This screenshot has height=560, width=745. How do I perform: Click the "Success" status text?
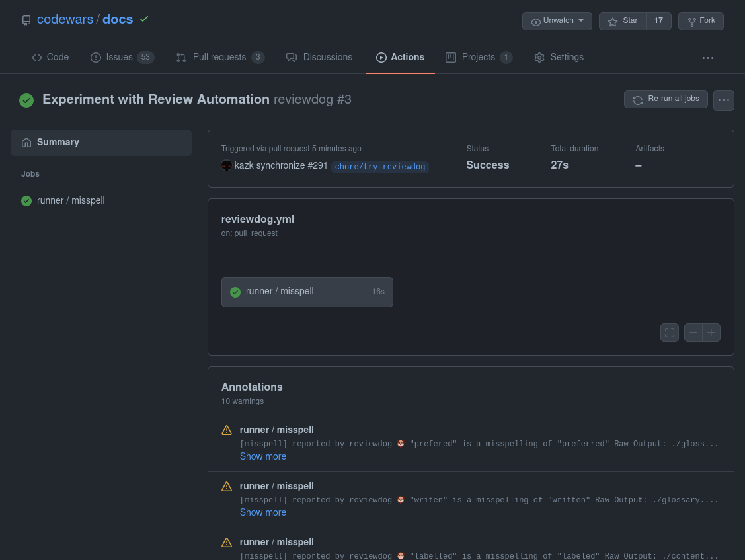tap(487, 165)
